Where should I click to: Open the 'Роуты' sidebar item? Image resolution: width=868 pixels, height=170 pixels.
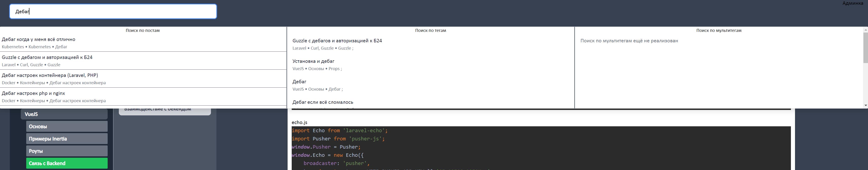67,151
